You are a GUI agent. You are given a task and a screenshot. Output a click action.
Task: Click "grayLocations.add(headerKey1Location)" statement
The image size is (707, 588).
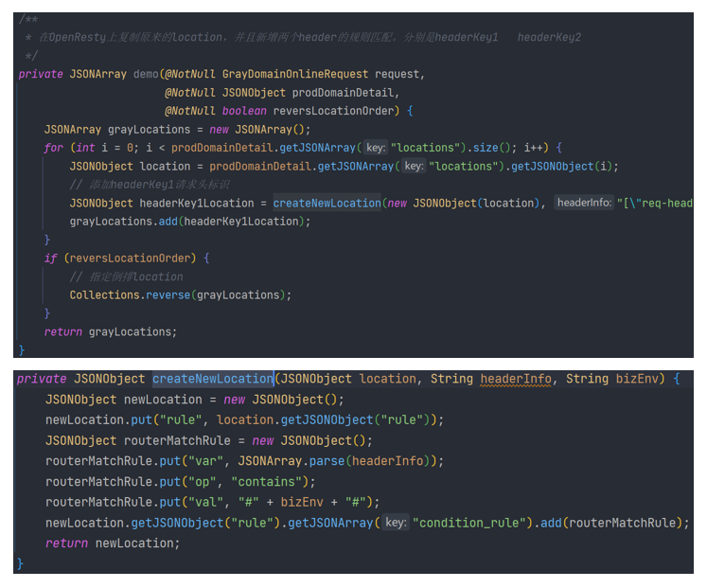pos(190,222)
